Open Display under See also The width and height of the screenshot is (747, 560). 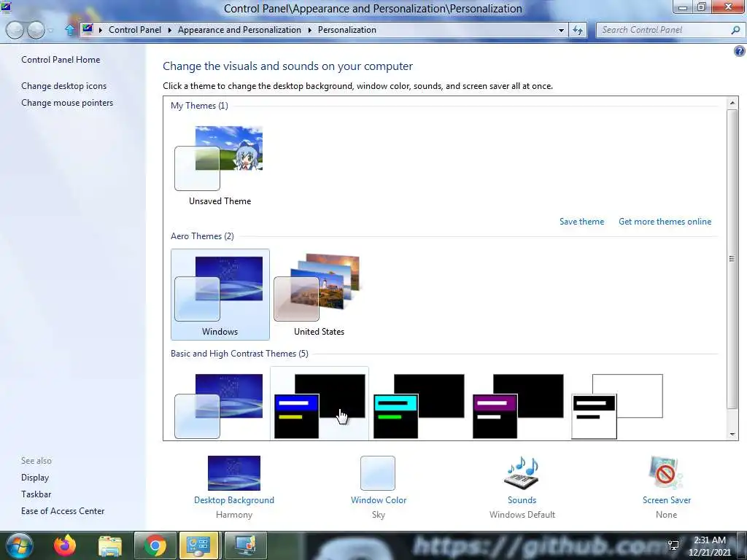(x=35, y=477)
